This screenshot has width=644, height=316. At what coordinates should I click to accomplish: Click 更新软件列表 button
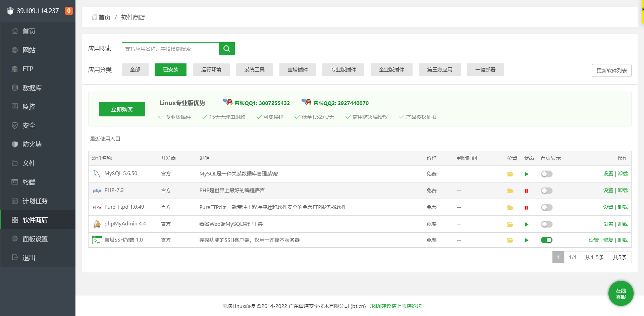coord(611,70)
